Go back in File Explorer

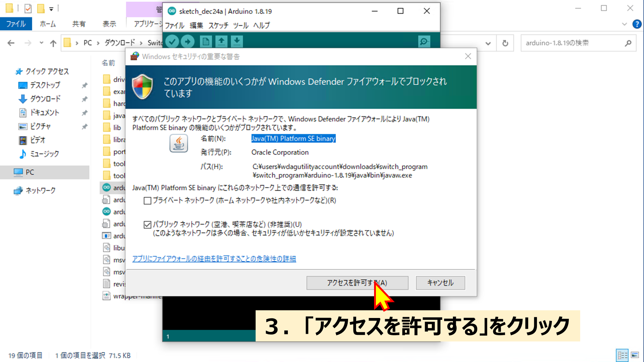[11, 43]
